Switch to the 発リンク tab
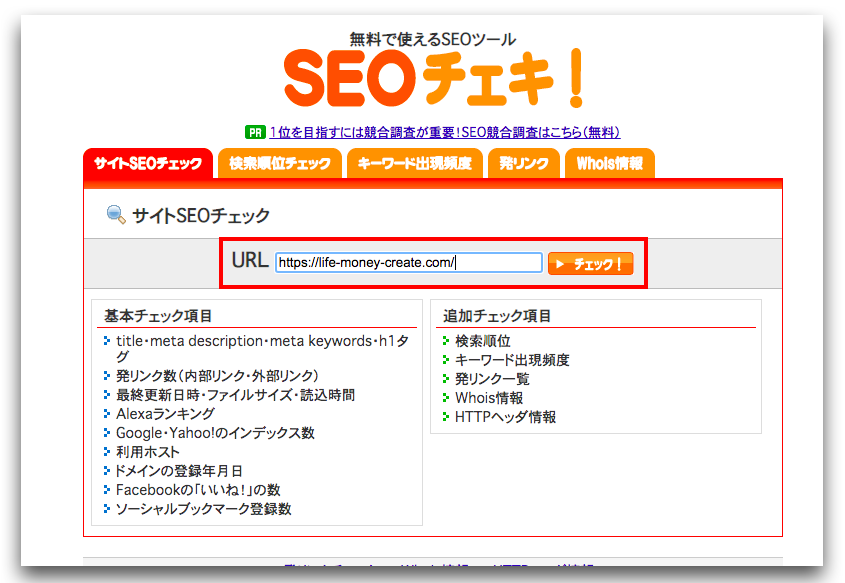845x583 pixels. (x=524, y=163)
